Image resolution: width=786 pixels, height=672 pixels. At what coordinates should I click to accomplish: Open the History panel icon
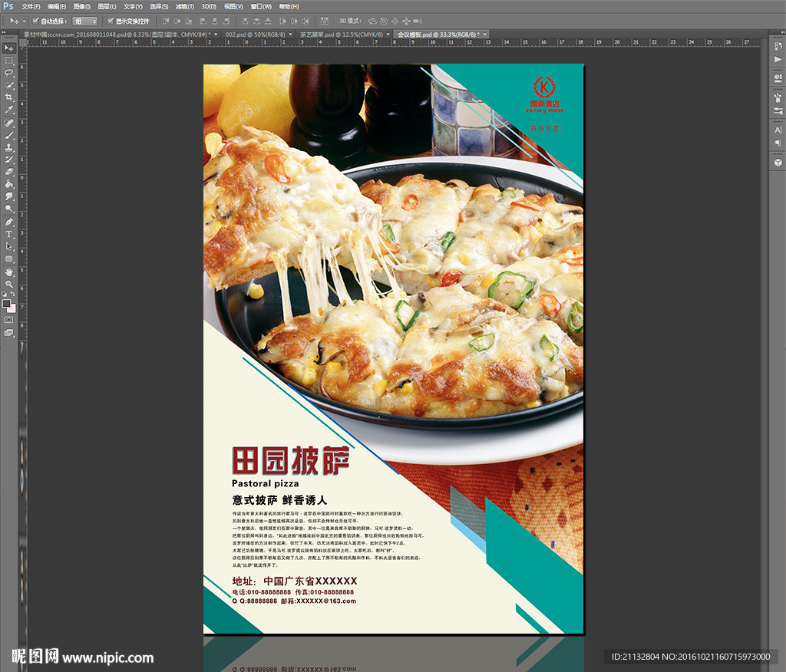(778, 48)
